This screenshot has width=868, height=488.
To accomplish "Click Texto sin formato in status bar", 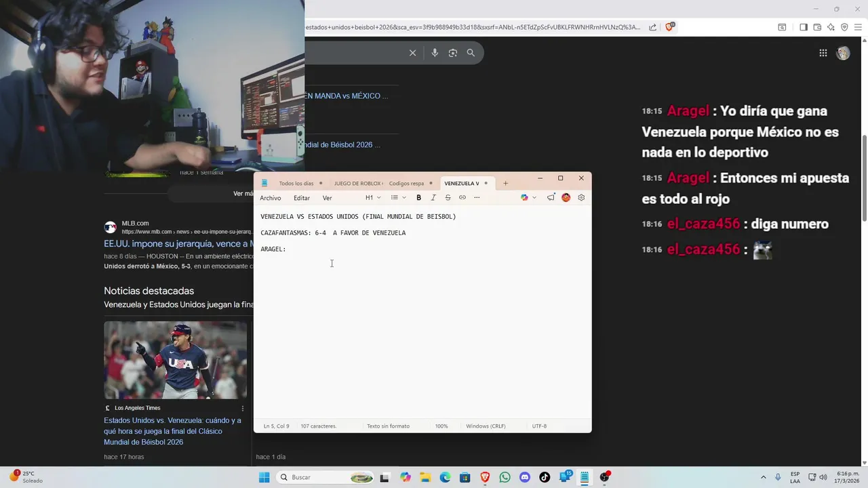I will pos(388,426).
